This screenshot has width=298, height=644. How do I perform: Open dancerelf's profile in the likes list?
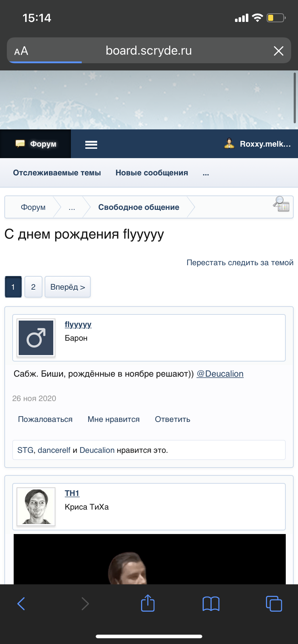[x=54, y=450]
